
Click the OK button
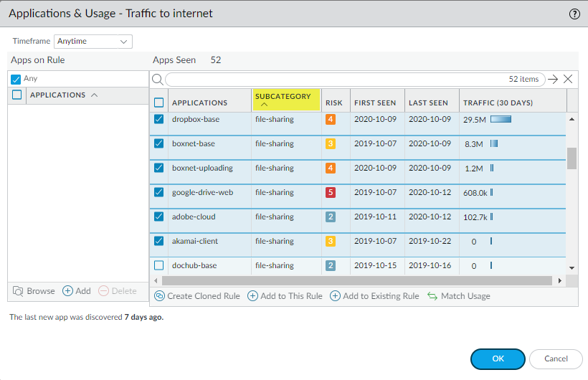(498, 358)
